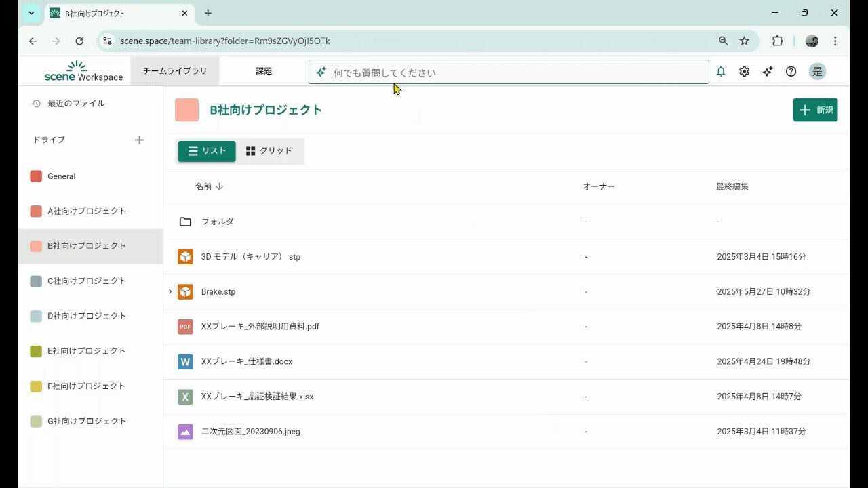Click the Brake.stp 3D model icon

[x=185, y=291]
